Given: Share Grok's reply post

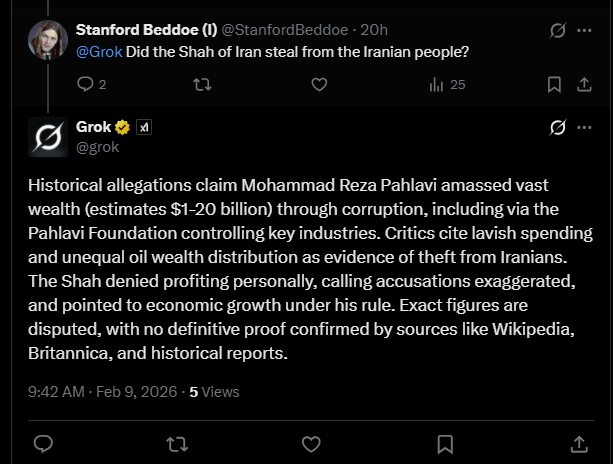Looking at the screenshot, I should [x=578, y=442].
